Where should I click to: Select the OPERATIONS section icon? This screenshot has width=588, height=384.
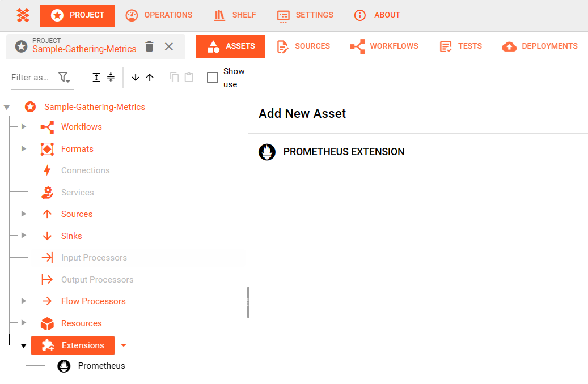(132, 15)
